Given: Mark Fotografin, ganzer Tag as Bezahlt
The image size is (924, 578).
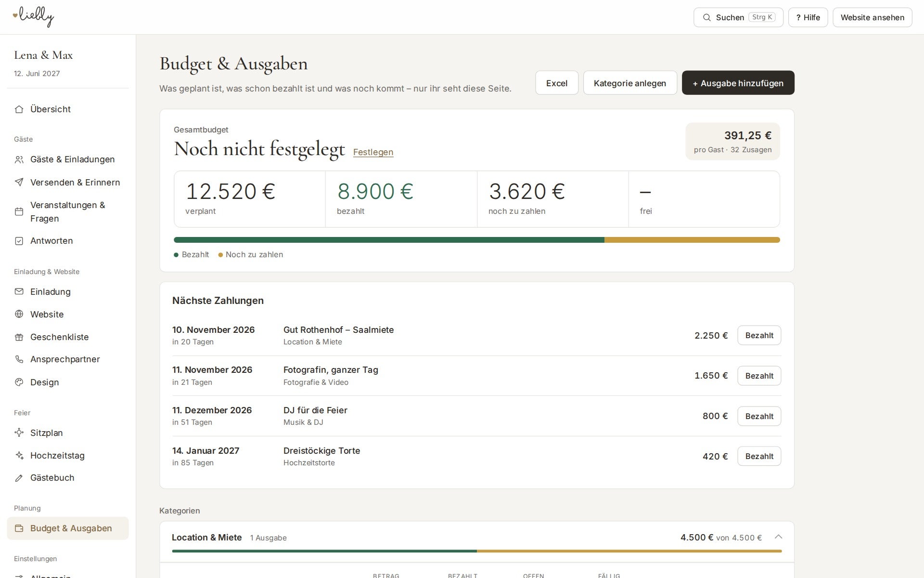Looking at the screenshot, I should tap(759, 376).
